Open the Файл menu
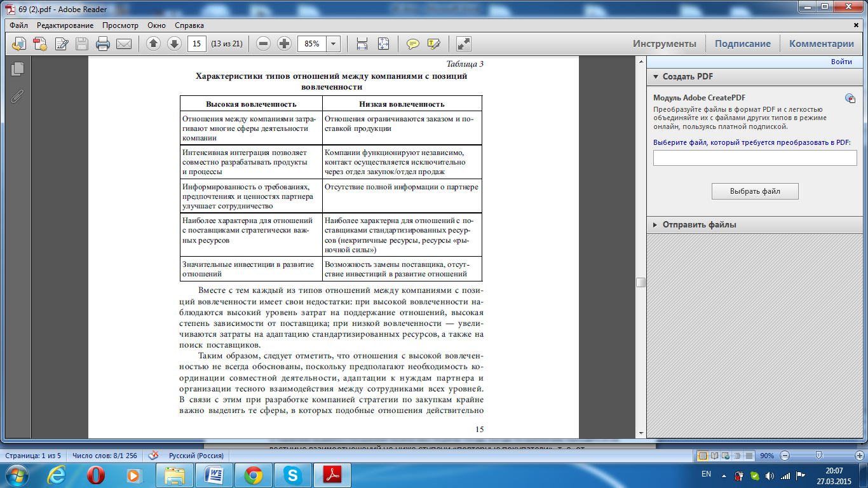 (x=19, y=25)
